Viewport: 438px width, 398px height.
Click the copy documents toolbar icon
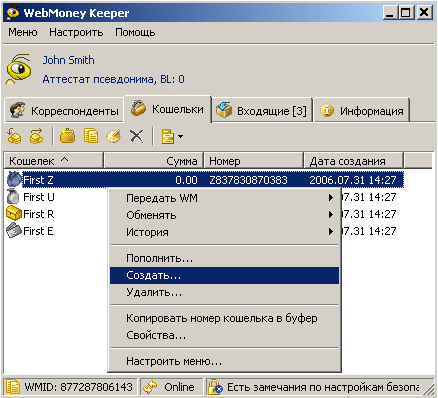[91, 136]
